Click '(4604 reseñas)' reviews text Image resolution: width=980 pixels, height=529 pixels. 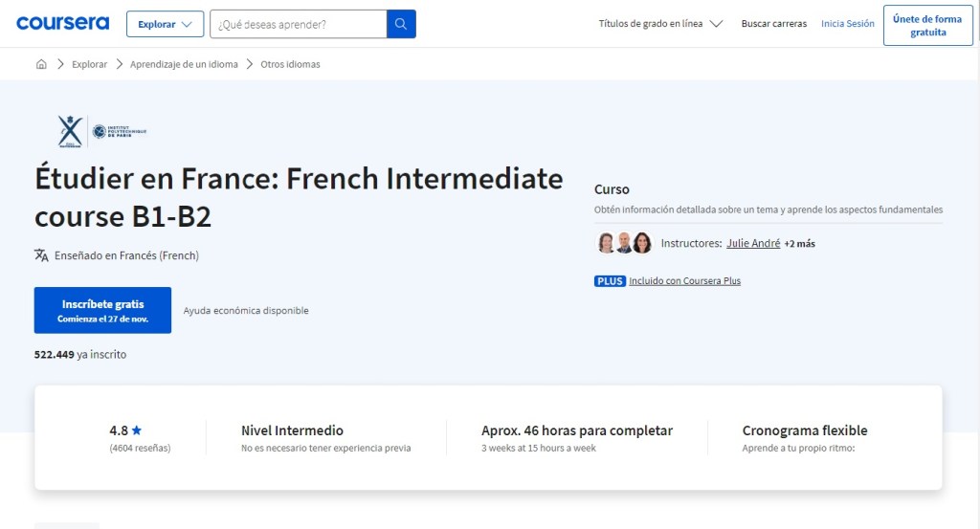point(140,448)
